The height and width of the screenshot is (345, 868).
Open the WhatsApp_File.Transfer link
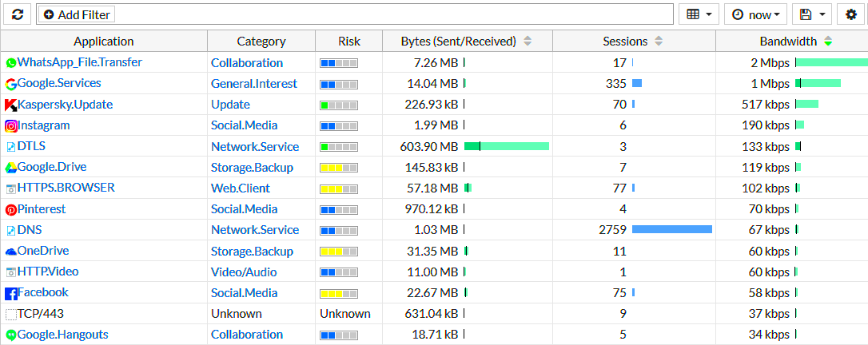pos(80,62)
